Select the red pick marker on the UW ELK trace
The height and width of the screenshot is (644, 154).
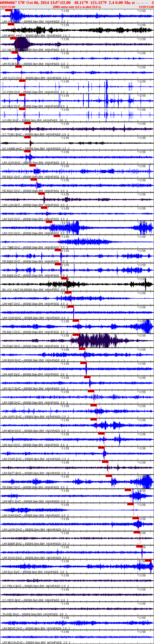[148, 561]
